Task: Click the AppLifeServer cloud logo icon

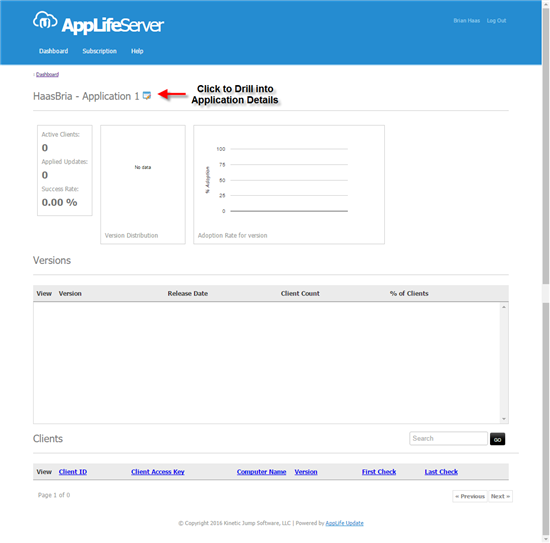Action: point(45,20)
